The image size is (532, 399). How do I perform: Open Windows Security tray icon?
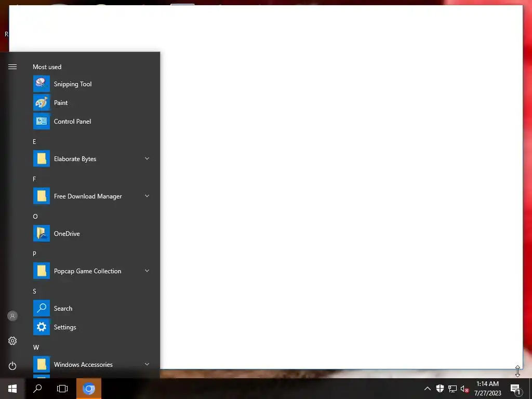click(x=440, y=389)
